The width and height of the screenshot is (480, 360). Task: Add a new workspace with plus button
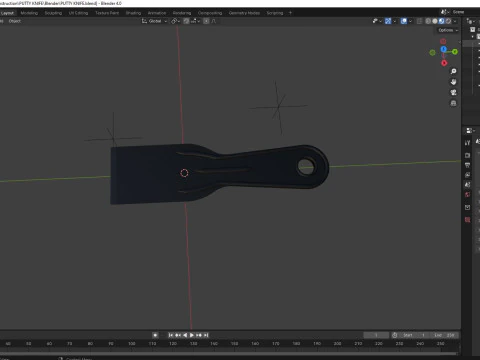(x=290, y=13)
